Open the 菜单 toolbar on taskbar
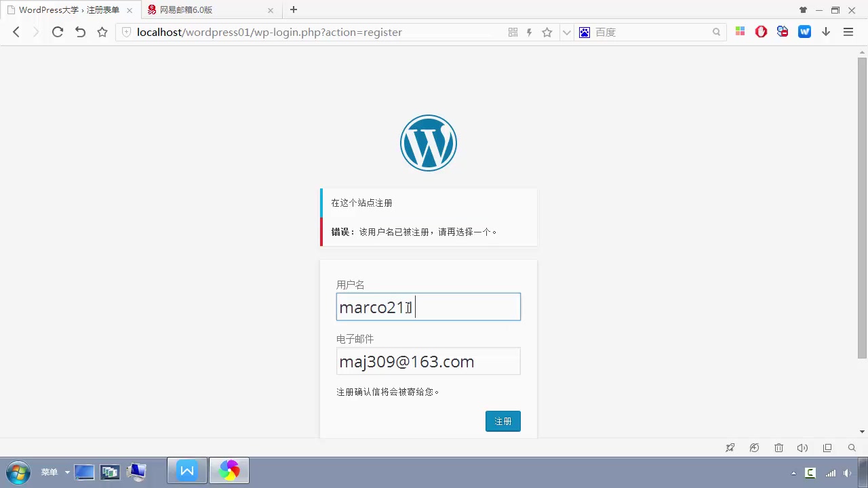This screenshot has width=868, height=488. [49, 472]
